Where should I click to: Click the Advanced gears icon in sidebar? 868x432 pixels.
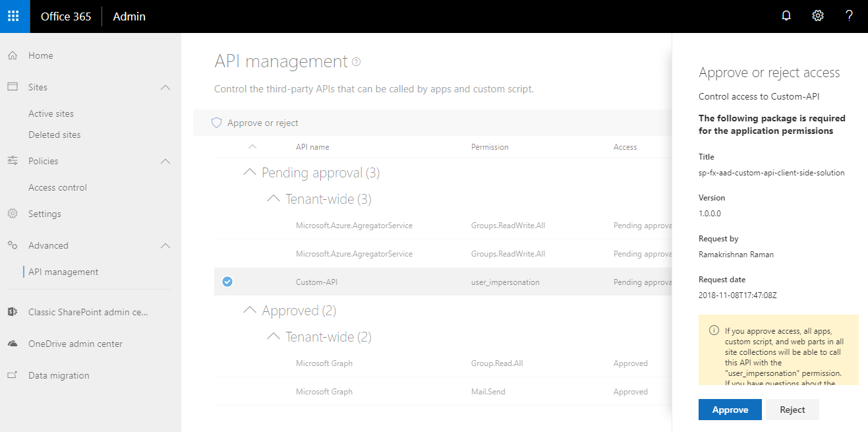[x=13, y=245]
